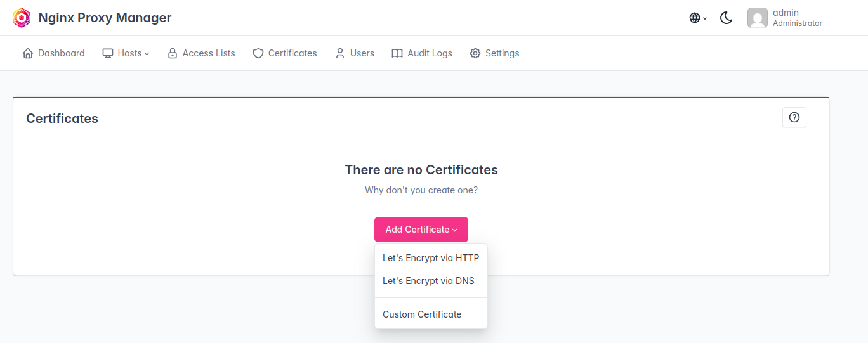
Task: Open the admin Administrator account menu
Action: point(785,18)
